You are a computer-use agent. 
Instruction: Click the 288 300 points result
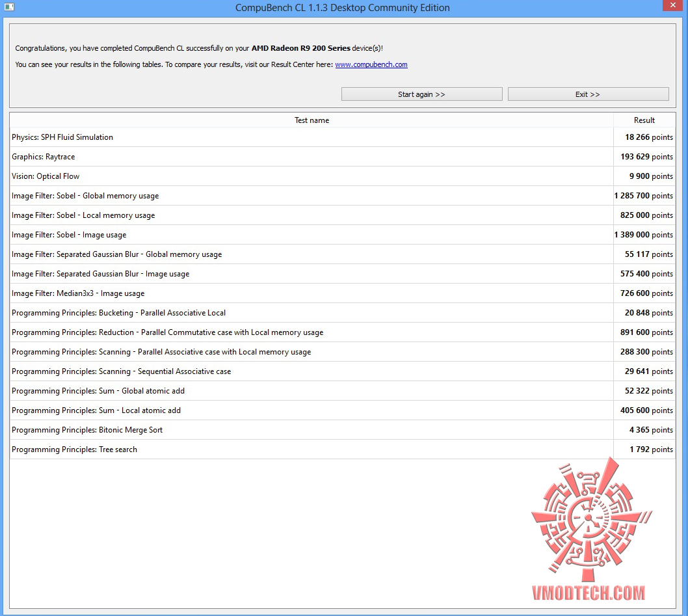click(x=647, y=352)
